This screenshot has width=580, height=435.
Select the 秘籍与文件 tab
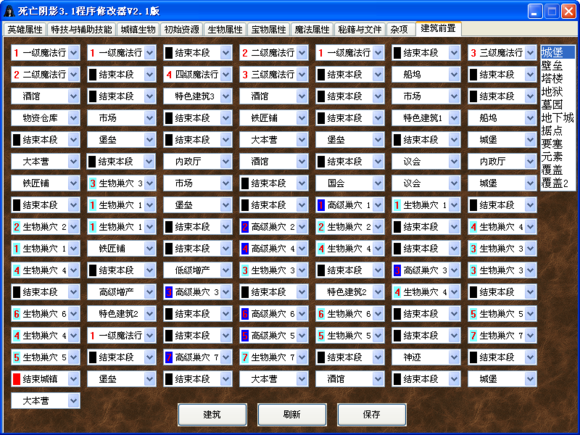point(359,29)
